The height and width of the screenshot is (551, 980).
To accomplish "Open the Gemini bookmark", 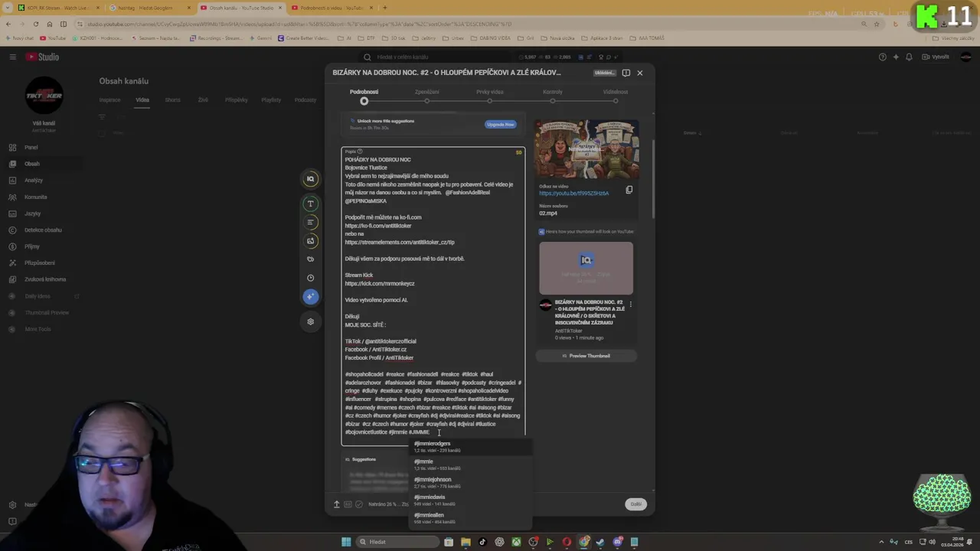I will [260, 37].
